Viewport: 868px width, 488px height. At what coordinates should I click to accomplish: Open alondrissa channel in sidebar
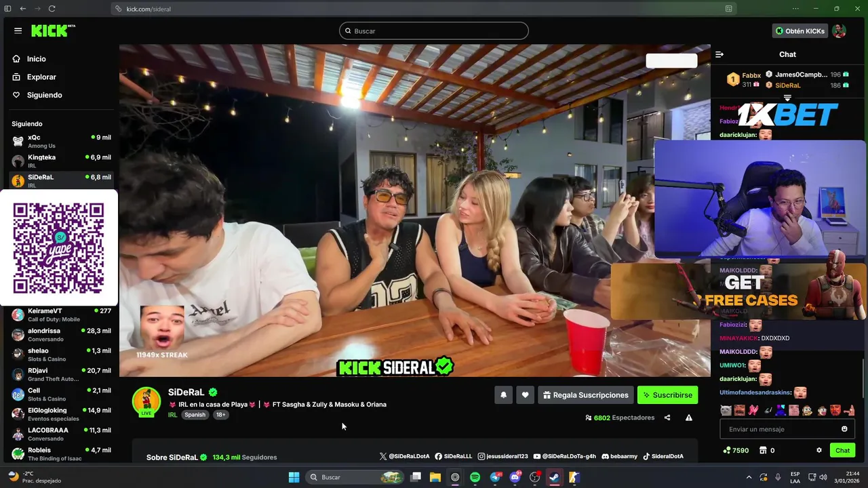(x=61, y=334)
